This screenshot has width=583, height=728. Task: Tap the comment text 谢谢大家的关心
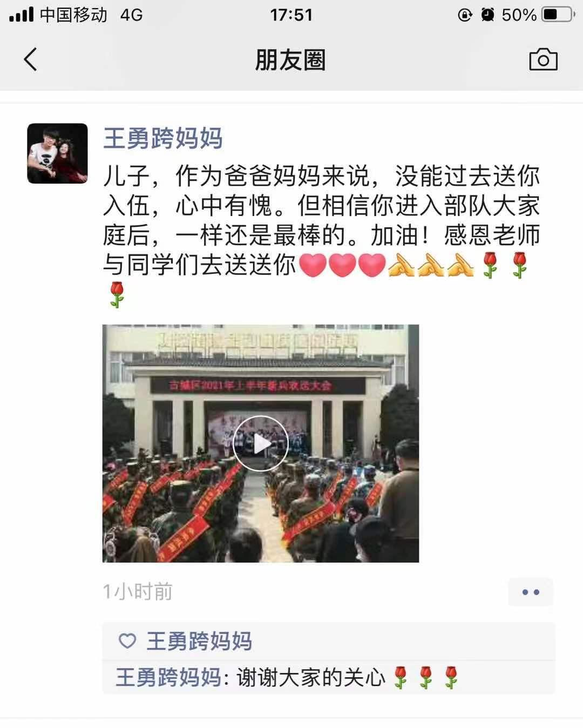pyautogui.click(x=311, y=677)
